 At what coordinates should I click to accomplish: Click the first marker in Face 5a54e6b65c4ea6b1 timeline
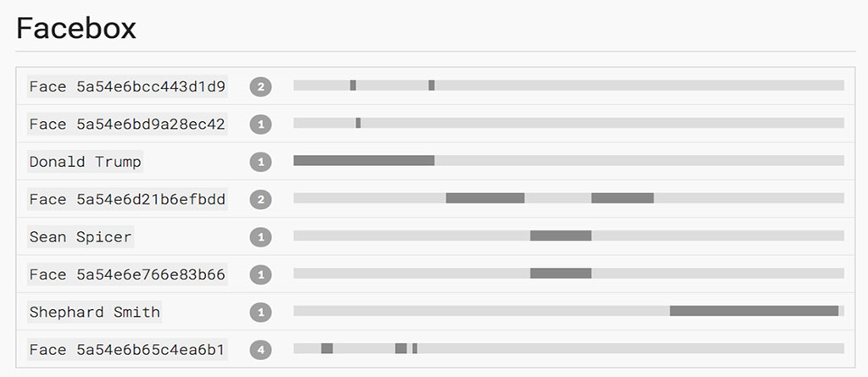(326, 349)
